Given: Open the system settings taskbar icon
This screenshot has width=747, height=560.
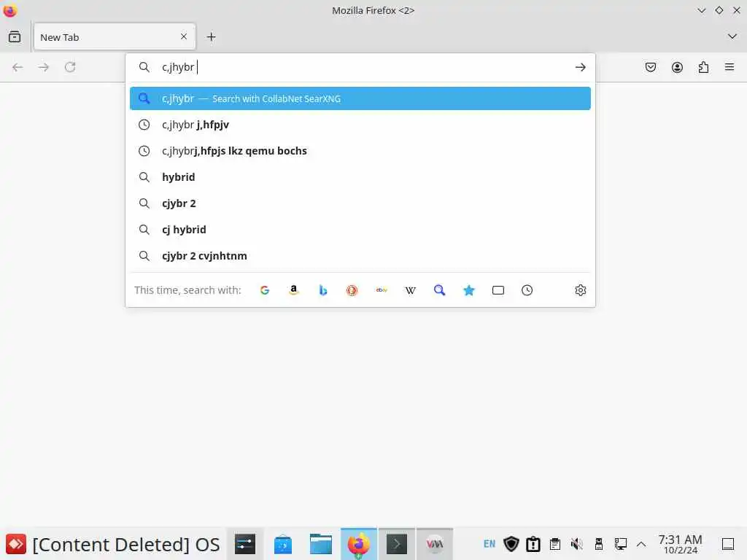Looking at the screenshot, I should 245,544.
